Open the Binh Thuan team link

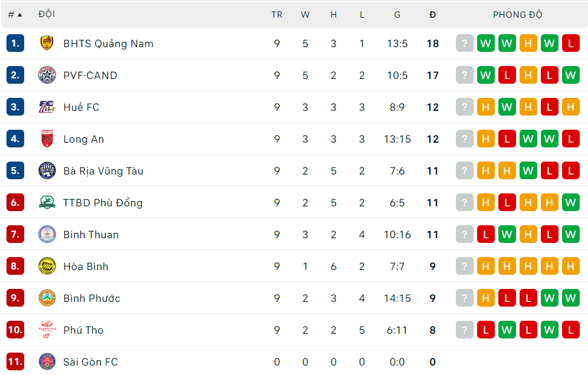tap(91, 235)
